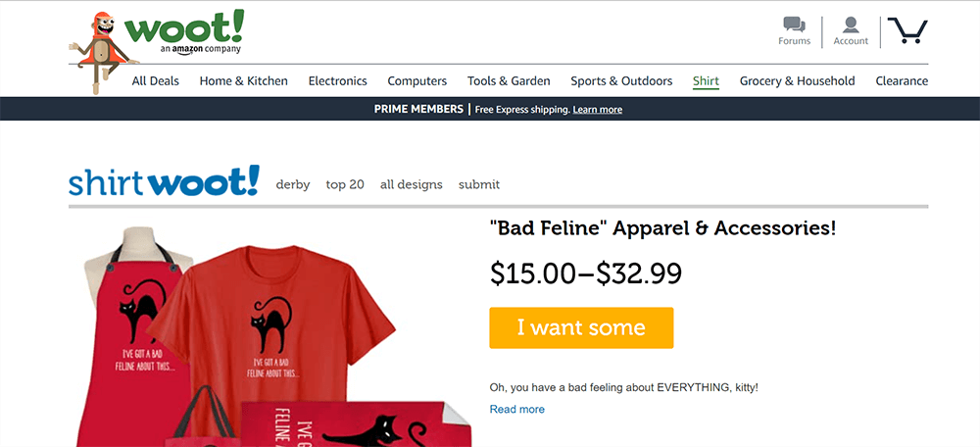Select the Electronics category
Image resolution: width=980 pixels, height=447 pixels.
click(337, 81)
